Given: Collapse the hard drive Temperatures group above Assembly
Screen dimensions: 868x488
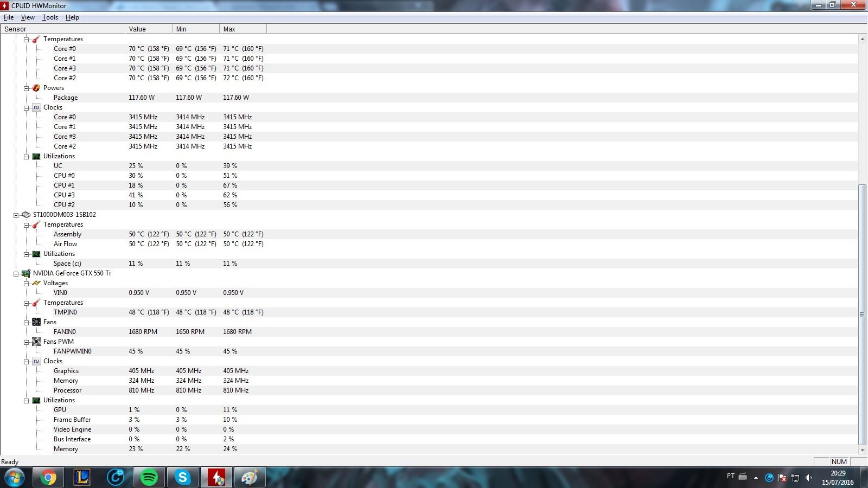Looking at the screenshot, I should [26, 225].
